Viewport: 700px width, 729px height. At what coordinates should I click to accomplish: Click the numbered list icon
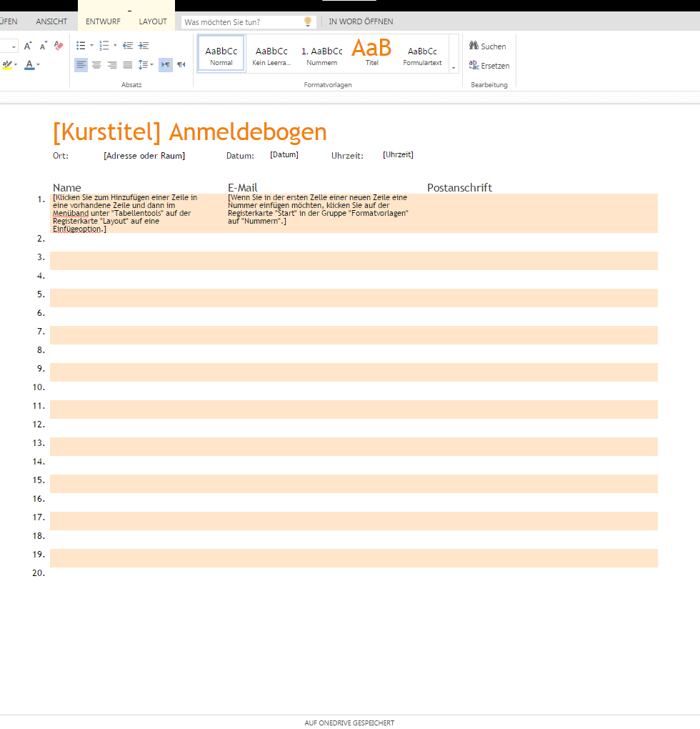104,46
